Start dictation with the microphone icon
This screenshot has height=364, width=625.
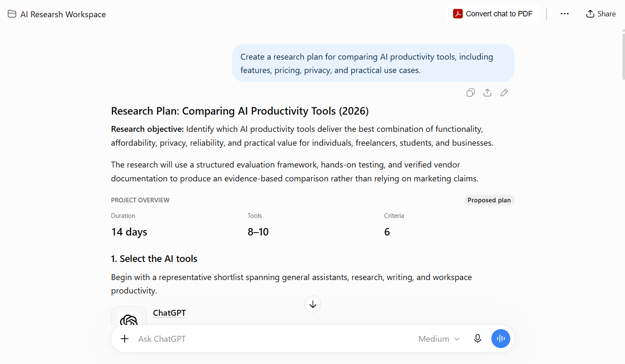[477, 339]
